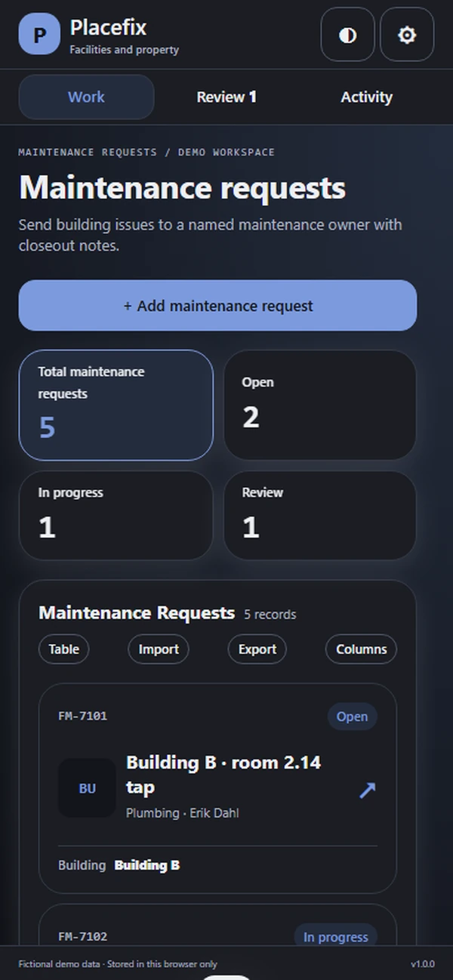
Task: Open settings via the gear icon
Action: pyautogui.click(x=407, y=35)
